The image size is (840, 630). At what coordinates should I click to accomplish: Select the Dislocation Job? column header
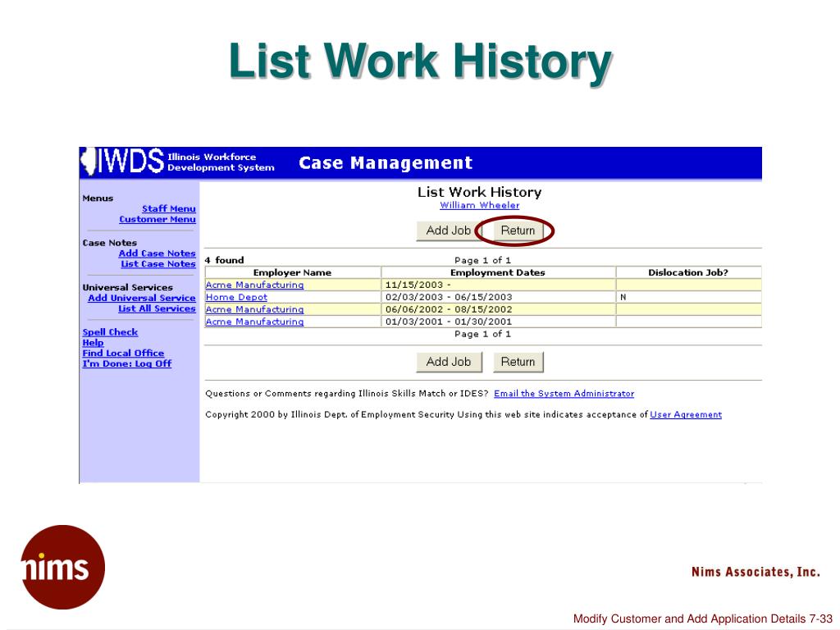(688, 272)
